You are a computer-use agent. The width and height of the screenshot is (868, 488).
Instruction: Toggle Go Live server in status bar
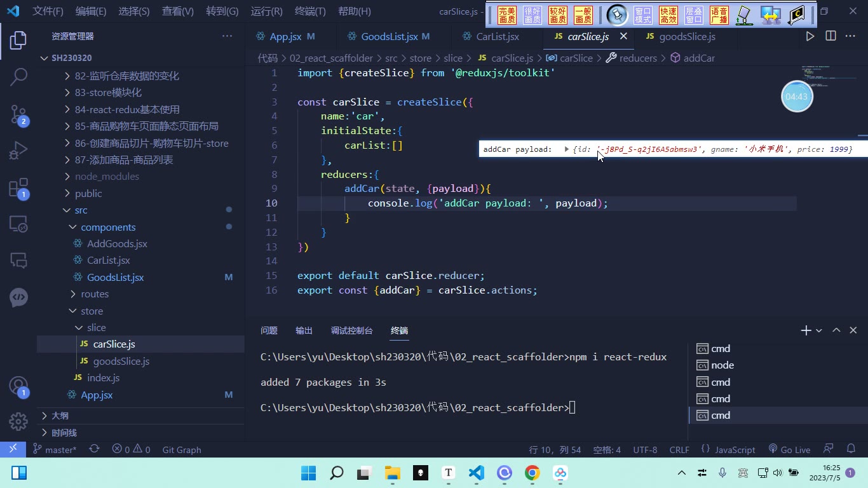click(x=789, y=449)
